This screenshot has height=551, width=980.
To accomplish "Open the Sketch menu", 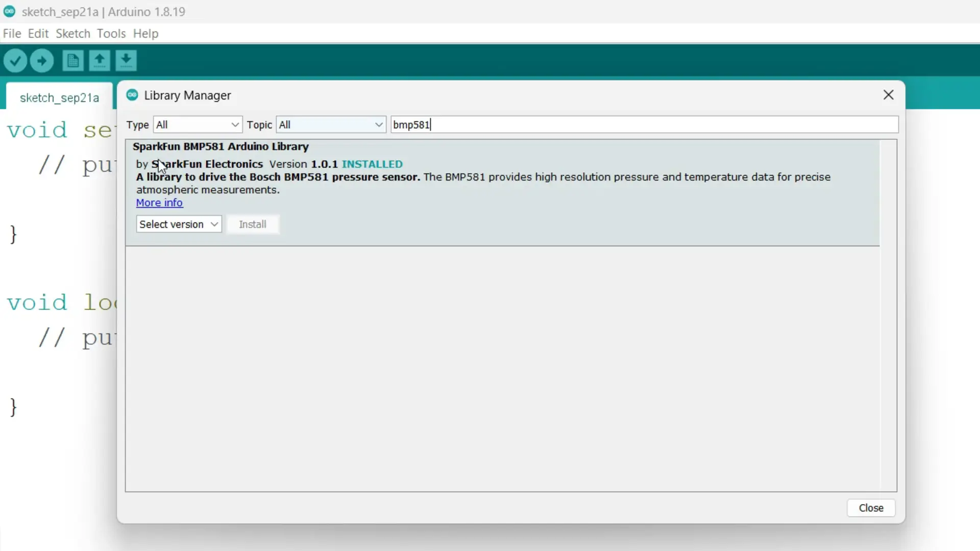I will tap(73, 34).
